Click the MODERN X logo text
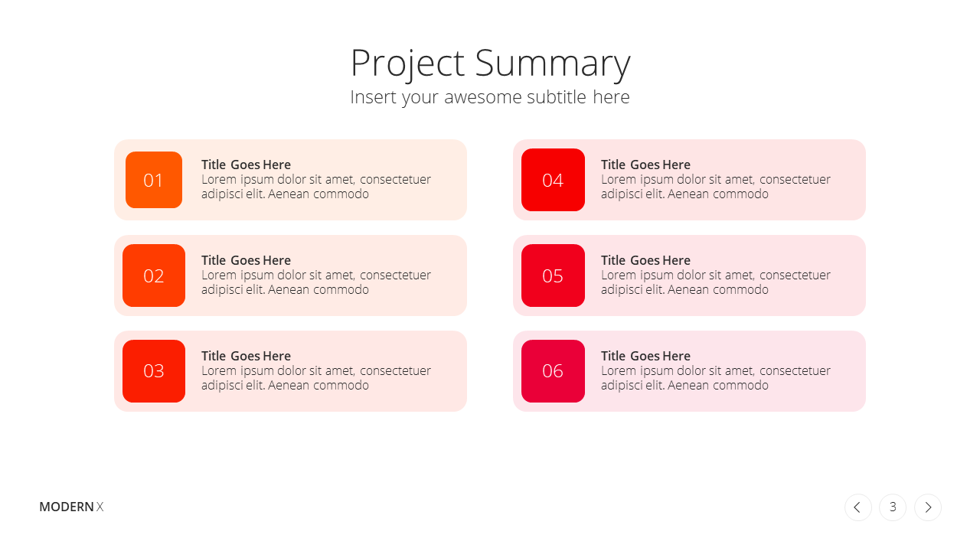The height and width of the screenshot is (551, 980). pos(71,507)
